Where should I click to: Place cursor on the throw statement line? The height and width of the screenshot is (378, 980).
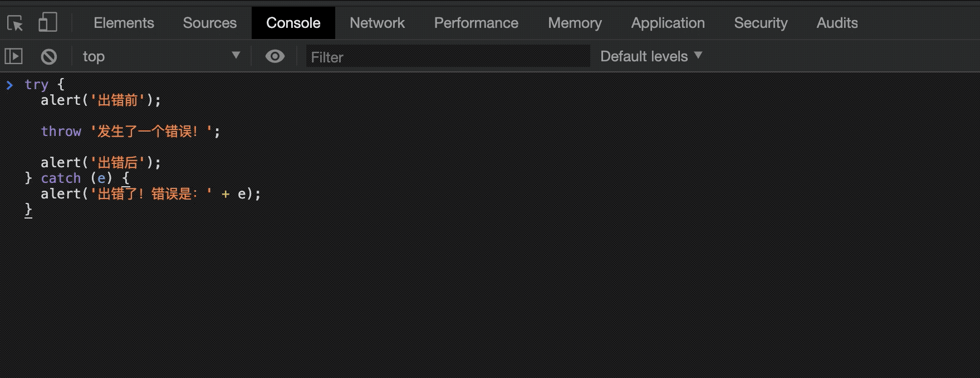click(130, 131)
